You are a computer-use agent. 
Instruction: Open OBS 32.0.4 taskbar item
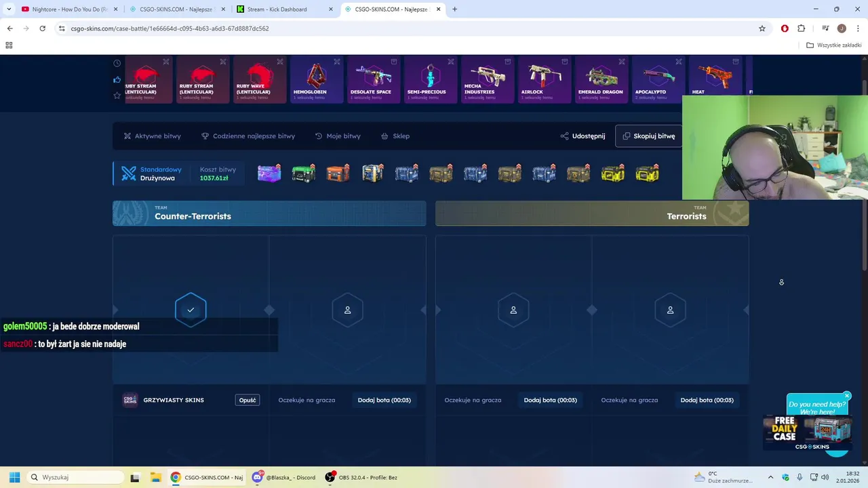361,477
